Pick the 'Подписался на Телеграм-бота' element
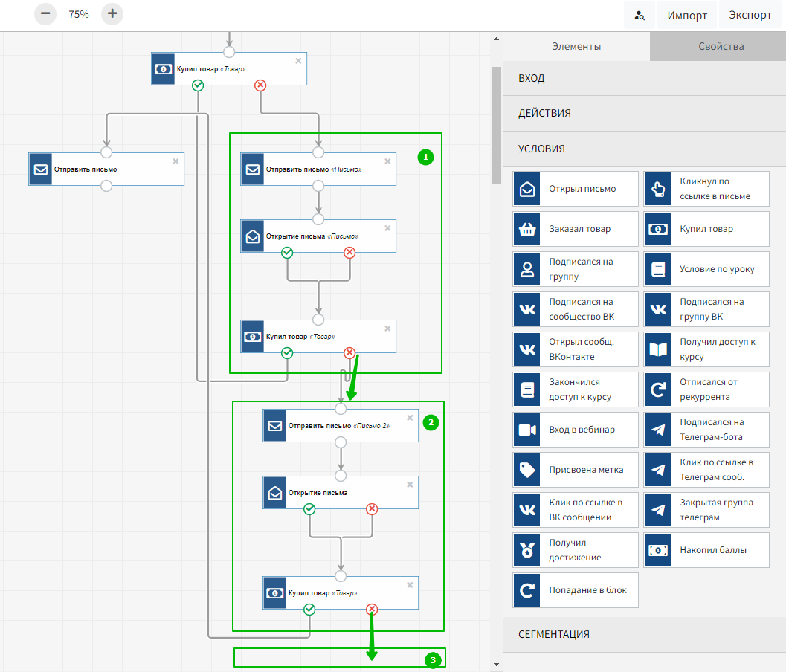The height and width of the screenshot is (672, 786). click(706, 430)
